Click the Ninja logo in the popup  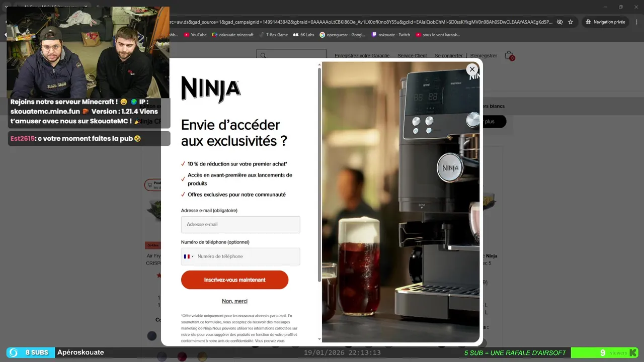(x=211, y=89)
